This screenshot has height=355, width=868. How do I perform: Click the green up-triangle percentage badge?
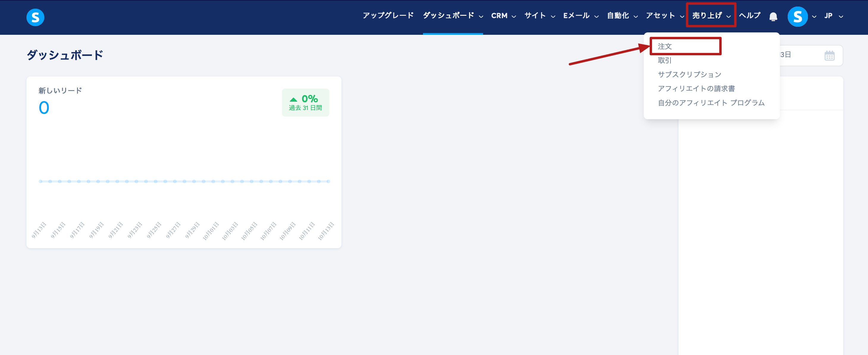pos(305,102)
